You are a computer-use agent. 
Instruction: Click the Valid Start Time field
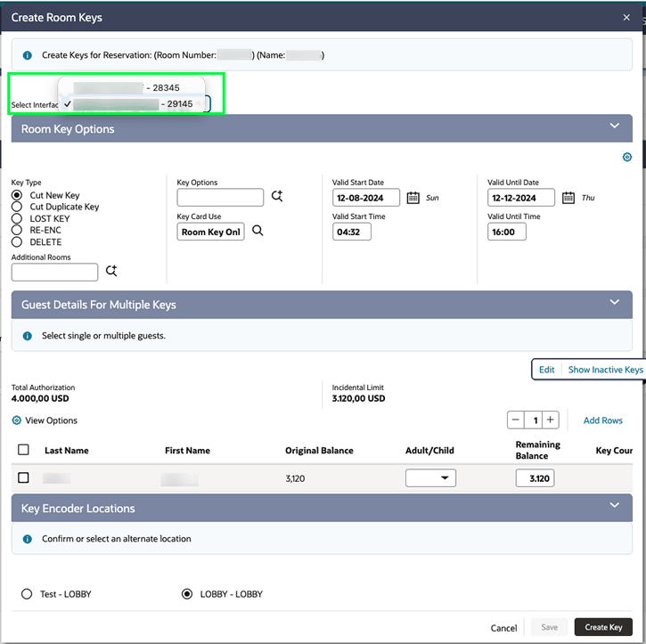(351, 232)
